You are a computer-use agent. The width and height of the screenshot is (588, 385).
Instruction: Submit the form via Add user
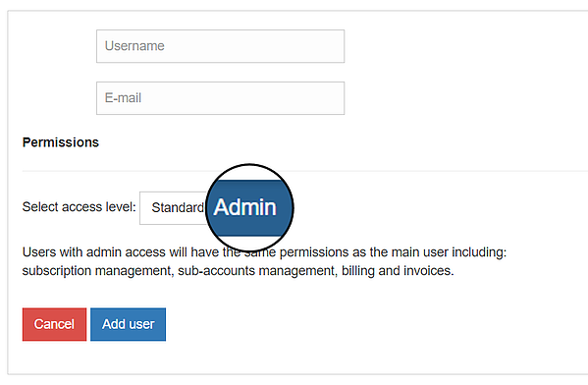[x=128, y=324]
